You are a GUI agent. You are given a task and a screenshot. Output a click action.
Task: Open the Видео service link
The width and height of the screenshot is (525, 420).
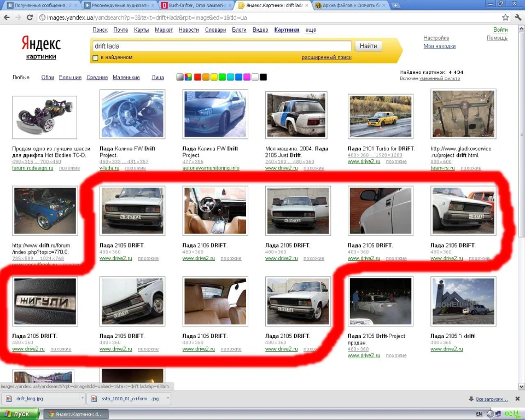[260, 30]
